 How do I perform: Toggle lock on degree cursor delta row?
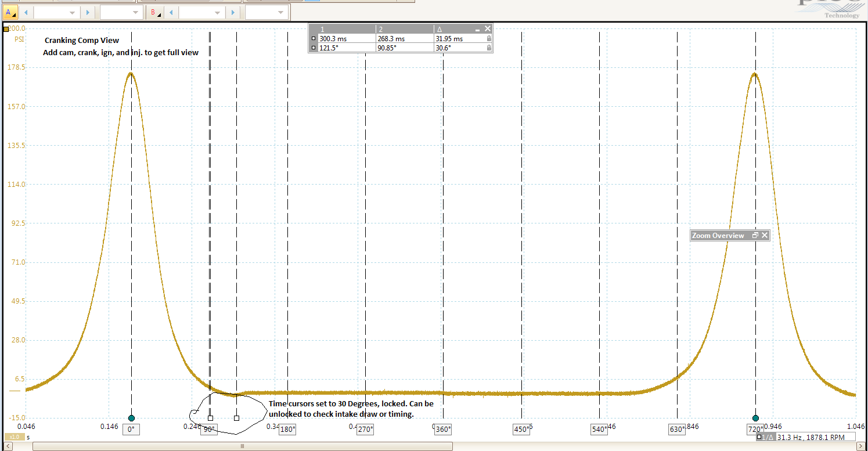pyautogui.click(x=488, y=48)
